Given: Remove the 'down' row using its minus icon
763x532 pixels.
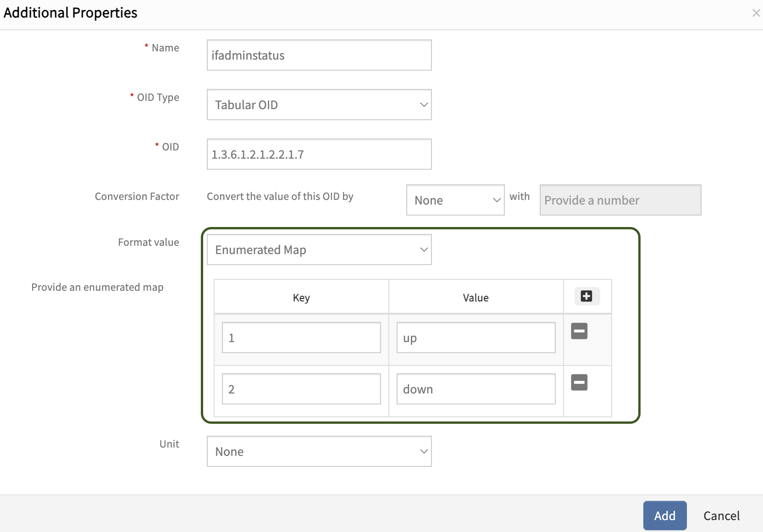Looking at the screenshot, I should tap(579, 382).
